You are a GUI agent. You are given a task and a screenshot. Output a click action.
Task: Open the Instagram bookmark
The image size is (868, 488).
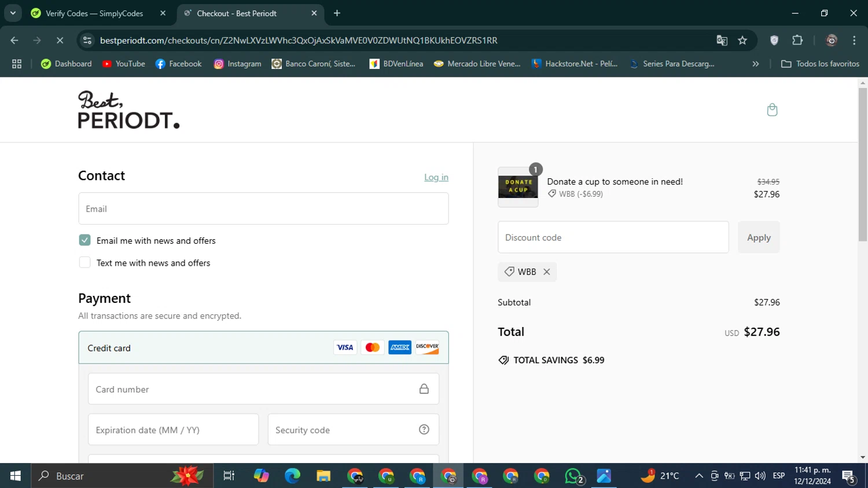pos(238,64)
